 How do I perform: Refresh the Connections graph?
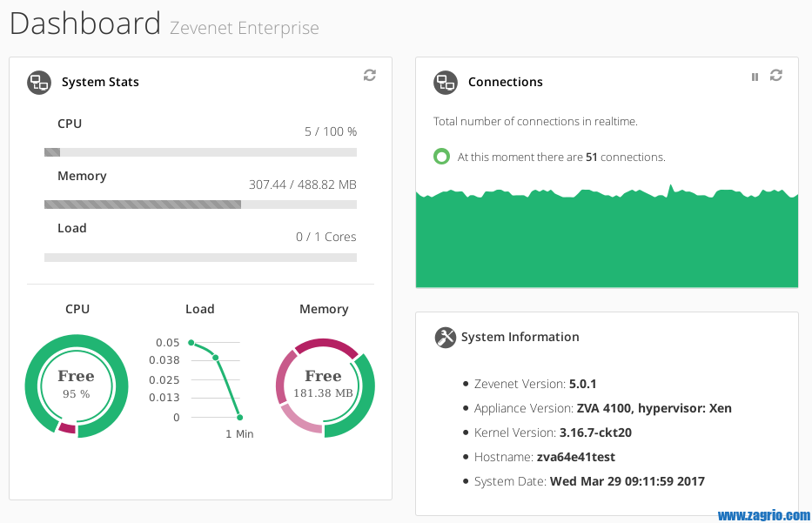click(x=775, y=76)
